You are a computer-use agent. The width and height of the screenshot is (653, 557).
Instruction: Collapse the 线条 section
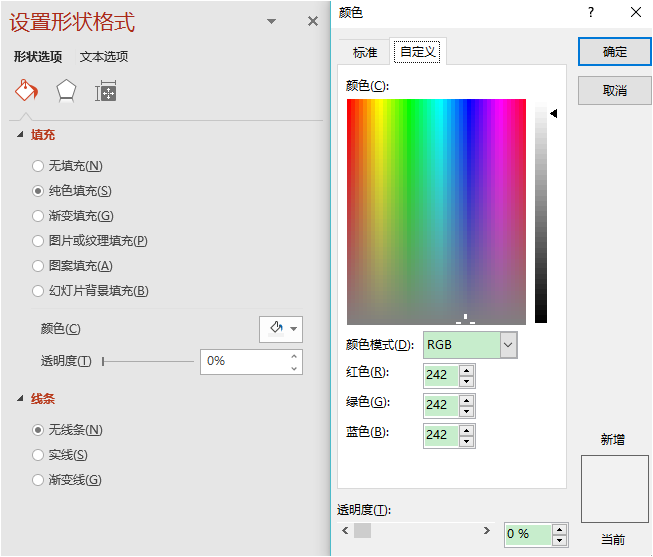[x=21, y=399]
